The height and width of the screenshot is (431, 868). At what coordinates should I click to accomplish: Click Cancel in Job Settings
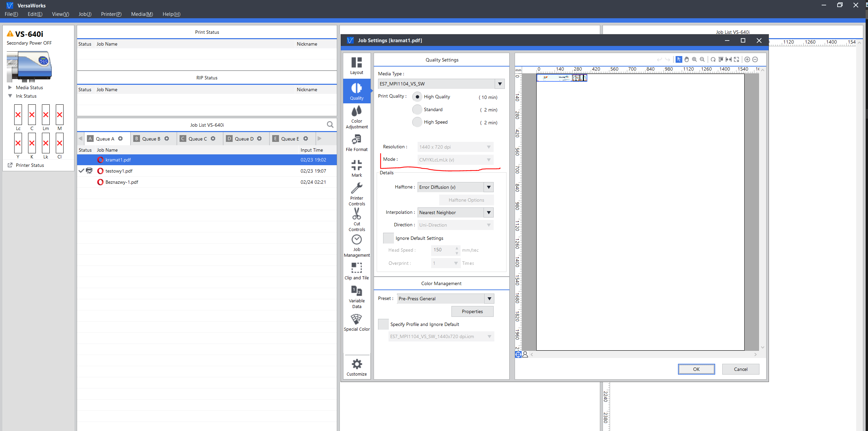(x=741, y=369)
